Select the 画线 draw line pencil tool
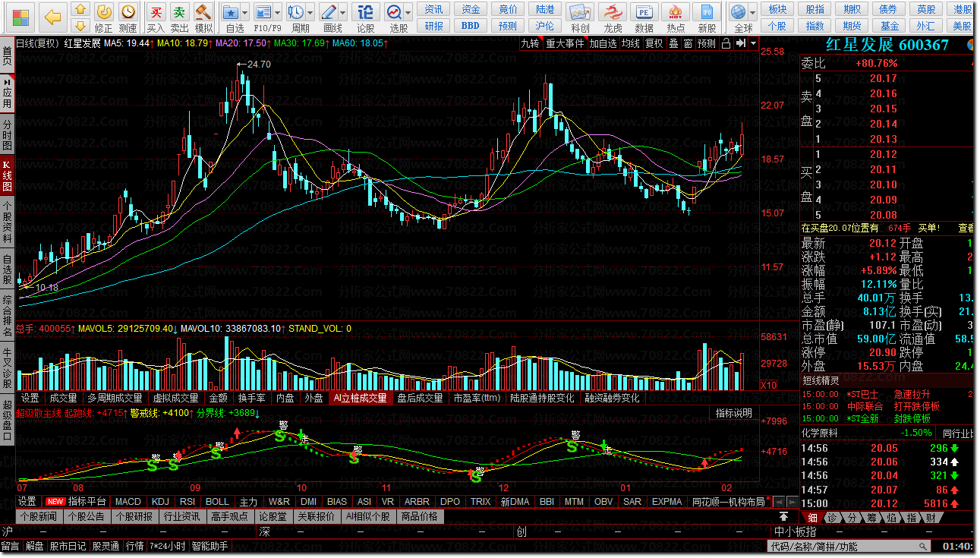The image size is (980, 558). [x=328, y=11]
